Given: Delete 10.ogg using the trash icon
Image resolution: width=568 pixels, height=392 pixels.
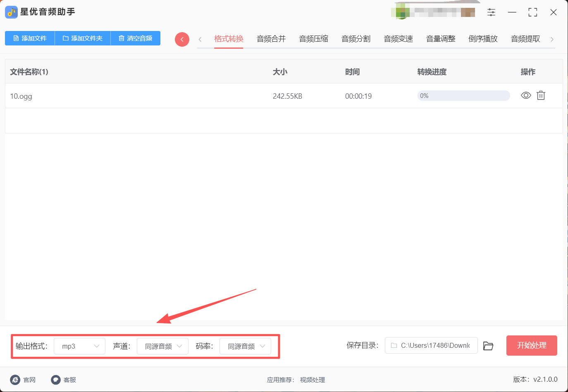Looking at the screenshot, I should (x=541, y=95).
